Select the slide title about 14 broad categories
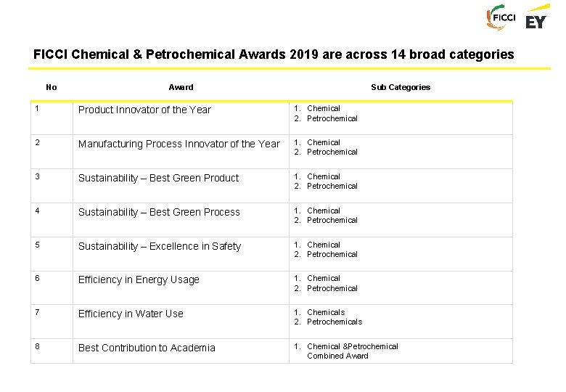The width and height of the screenshot is (566, 392). point(274,54)
